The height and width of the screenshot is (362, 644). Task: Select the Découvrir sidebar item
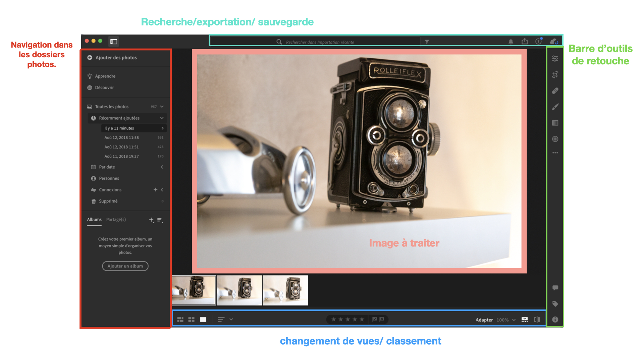pyautogui.click(x=104, y=87)
